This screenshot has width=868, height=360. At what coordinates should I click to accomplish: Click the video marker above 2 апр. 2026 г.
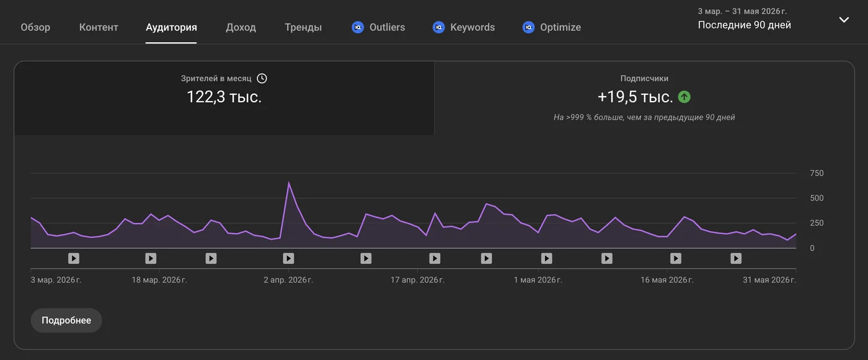click(x=288, y=258)
